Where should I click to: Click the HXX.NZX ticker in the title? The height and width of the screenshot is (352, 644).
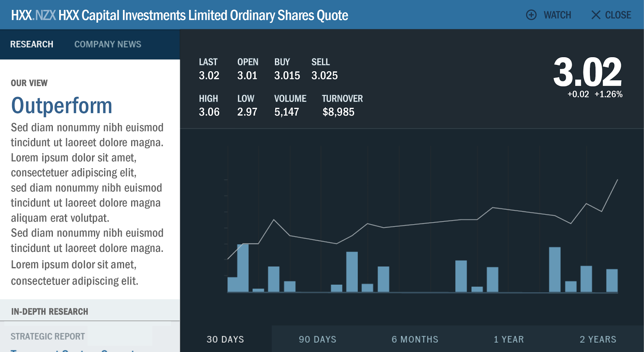(33, 15)
